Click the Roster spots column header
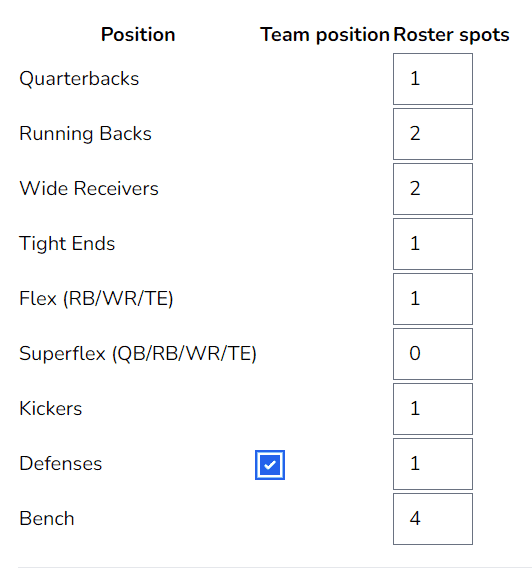Viewport: 532px width, 569px height. (x=451, y=35)
